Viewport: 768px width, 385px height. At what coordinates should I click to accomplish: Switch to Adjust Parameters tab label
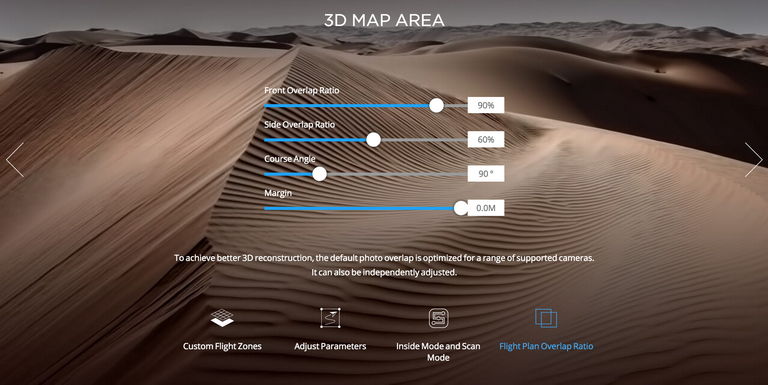pyautogui.click(x=330, y=346)
